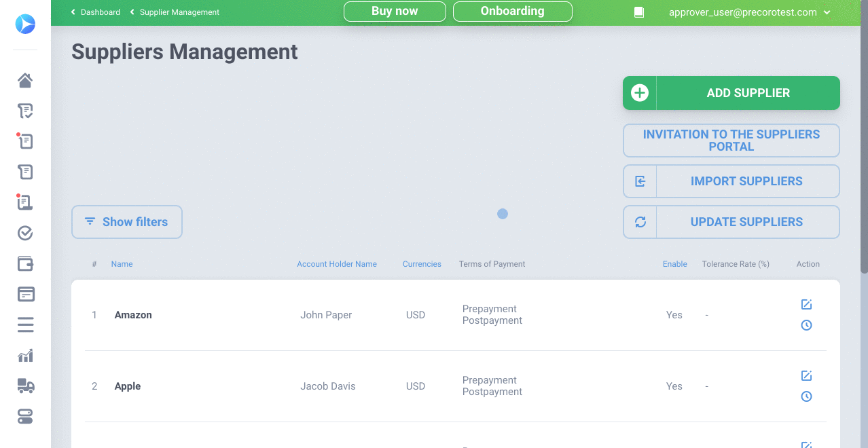Open the bar chart reports icon
The image size is (868, 448).
pyautogui.click(x=25, y=356)
